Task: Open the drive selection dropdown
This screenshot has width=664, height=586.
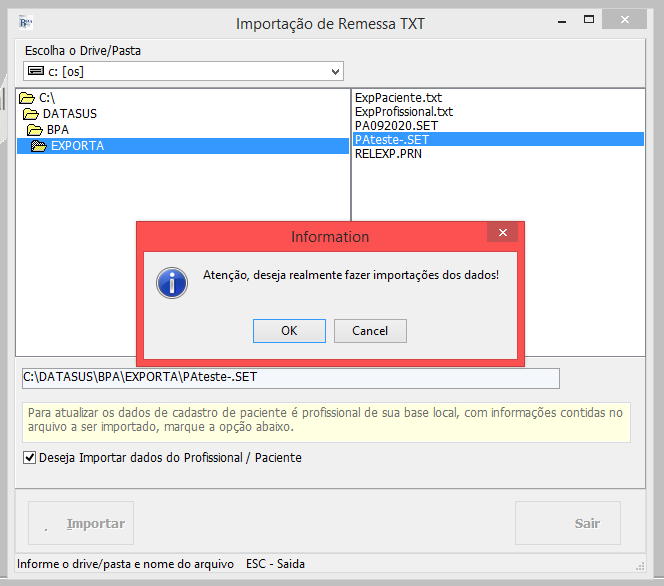Action: tap(333, 71)
